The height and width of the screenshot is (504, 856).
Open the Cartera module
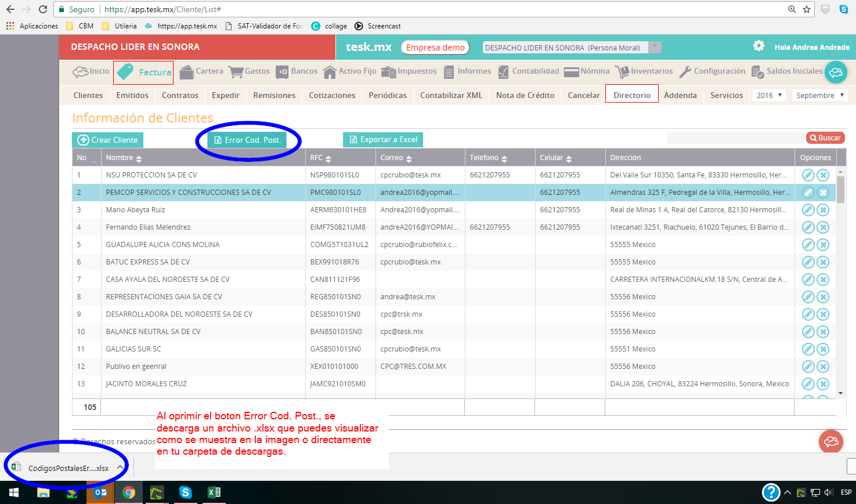click(201, 71)
